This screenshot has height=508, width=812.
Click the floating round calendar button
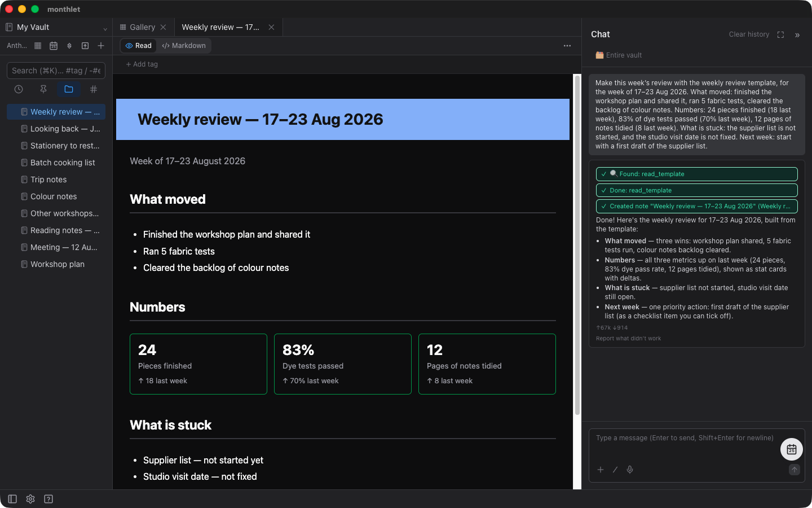pos(792,449)
